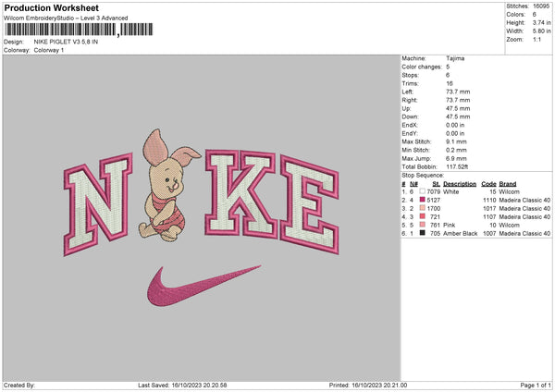Click the 'N#' column header
The height and width of the screenshot is (392, 555).
pyautogui.click(x=413, y=184)
